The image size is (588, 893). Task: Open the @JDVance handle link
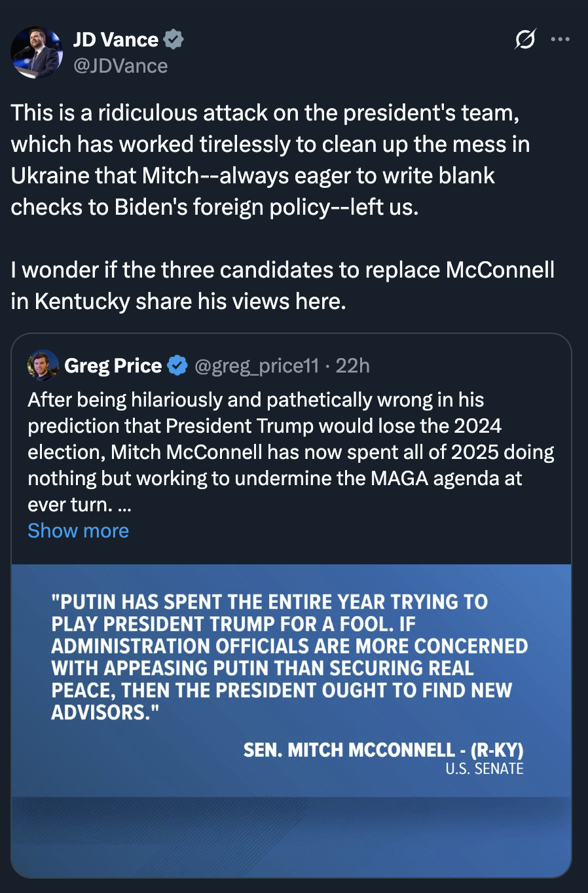[120, 66]
